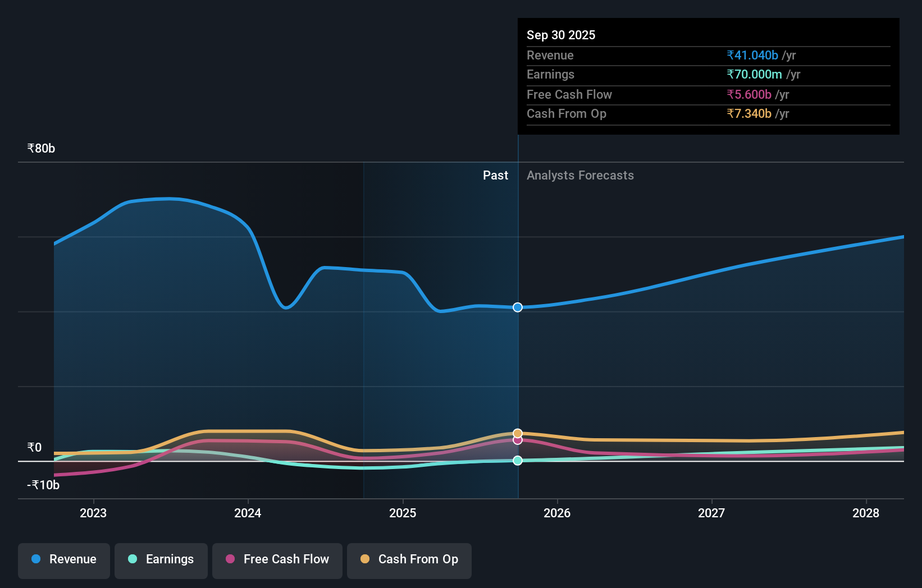Image resolution: width=922 pixels, height=588 pixels.
Task: Click the Earnings legend color dot
Action: click(132, 559)
